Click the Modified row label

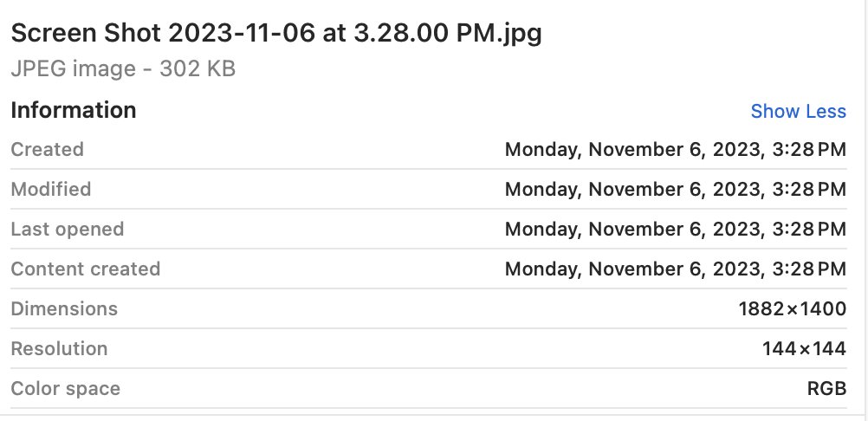(x=50, y=190)
